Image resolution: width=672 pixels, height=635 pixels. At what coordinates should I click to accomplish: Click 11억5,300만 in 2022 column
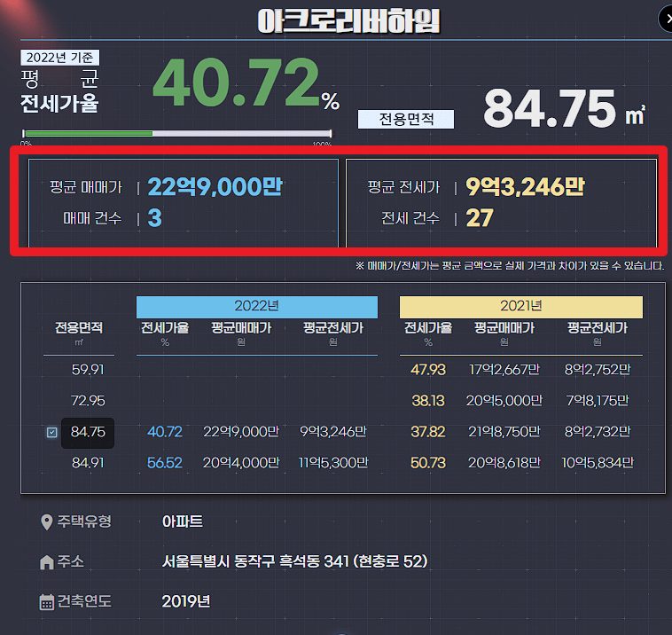coord(333,463)
